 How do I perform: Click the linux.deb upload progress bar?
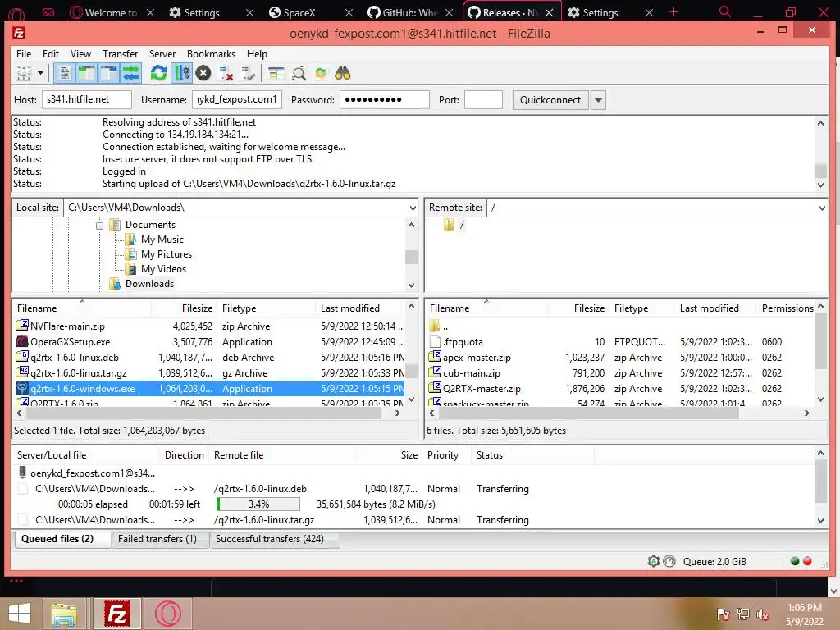[x=258, y=504]
